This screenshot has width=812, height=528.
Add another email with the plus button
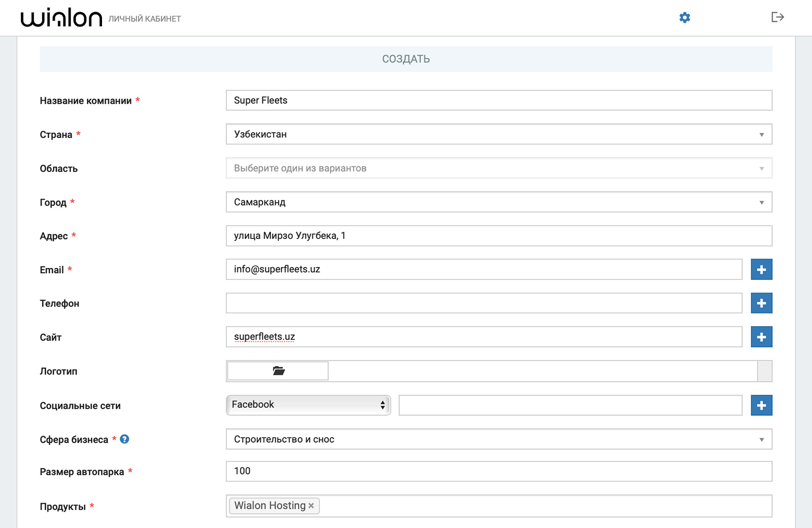pos(761,269)
